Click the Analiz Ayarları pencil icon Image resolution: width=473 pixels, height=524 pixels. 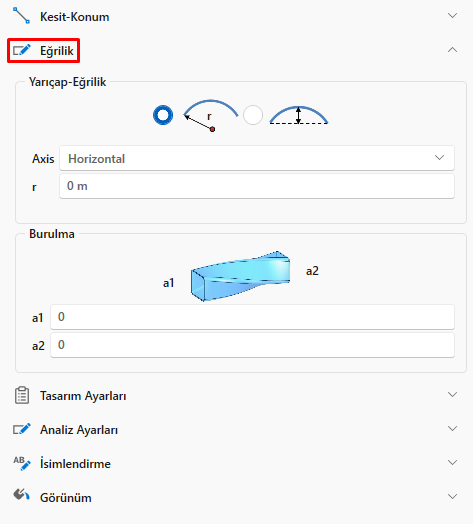tap(22, 429)
